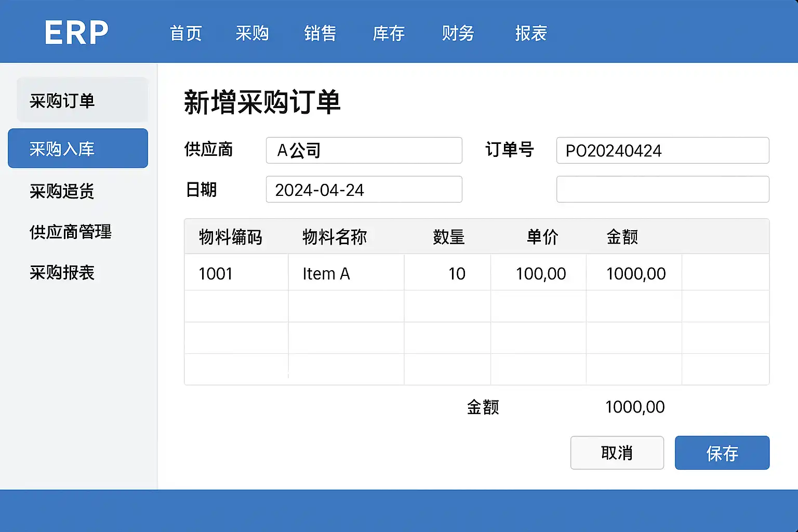The width and height of the screenshot is (798, 532).
Task: Click the ERP logo
Action: (76, 33)
